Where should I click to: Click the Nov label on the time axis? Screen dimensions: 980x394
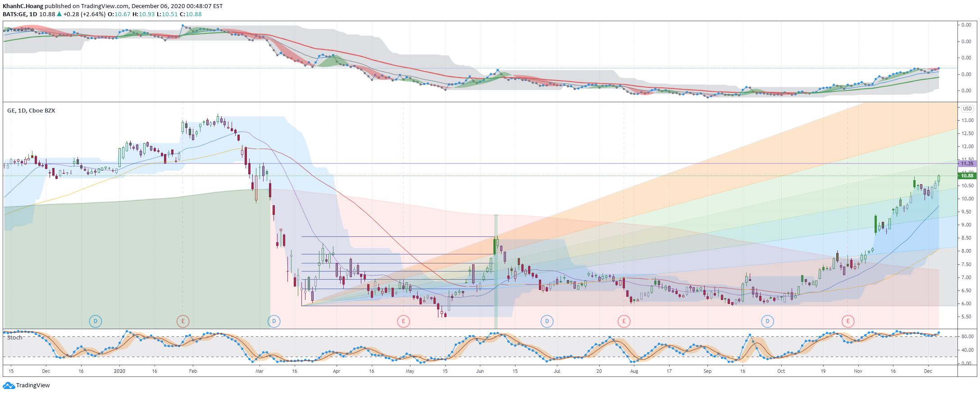click(x=858, y=371)
